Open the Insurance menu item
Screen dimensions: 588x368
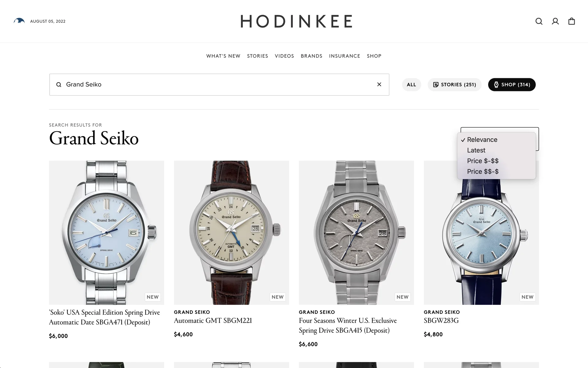coord(345,56)
